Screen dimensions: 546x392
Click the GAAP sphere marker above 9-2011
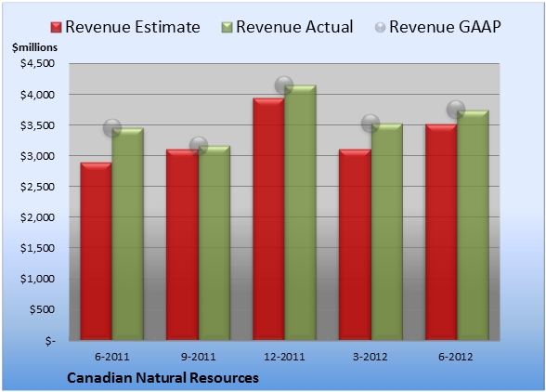[x=199, y=146]
